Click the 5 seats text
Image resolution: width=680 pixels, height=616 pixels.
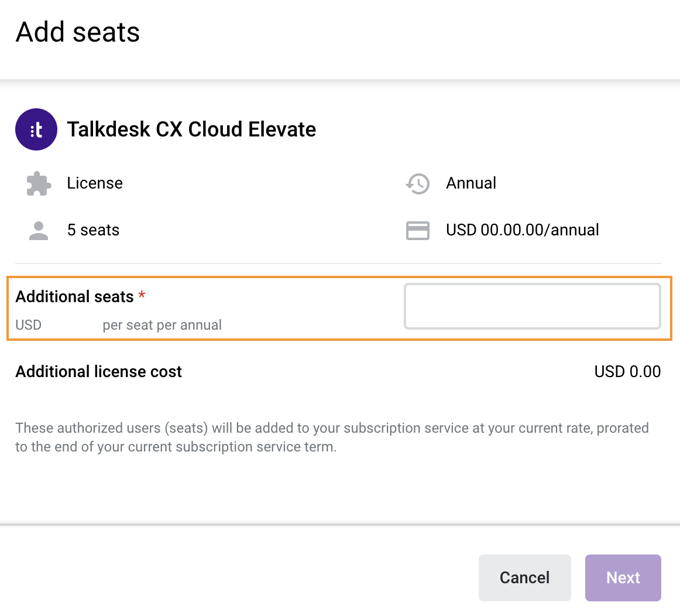[x=93, y=230]
